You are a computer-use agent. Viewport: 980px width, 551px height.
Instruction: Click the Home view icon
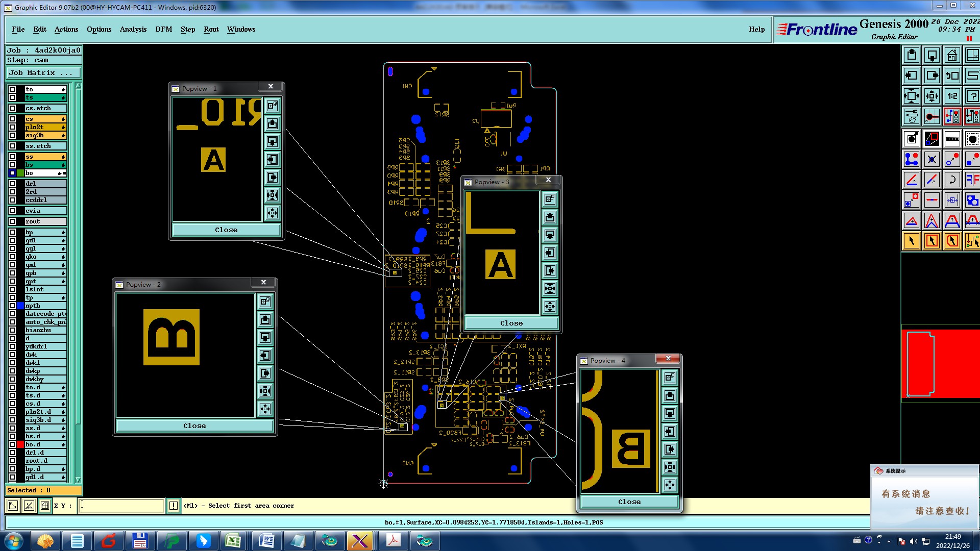coord(952,55)
